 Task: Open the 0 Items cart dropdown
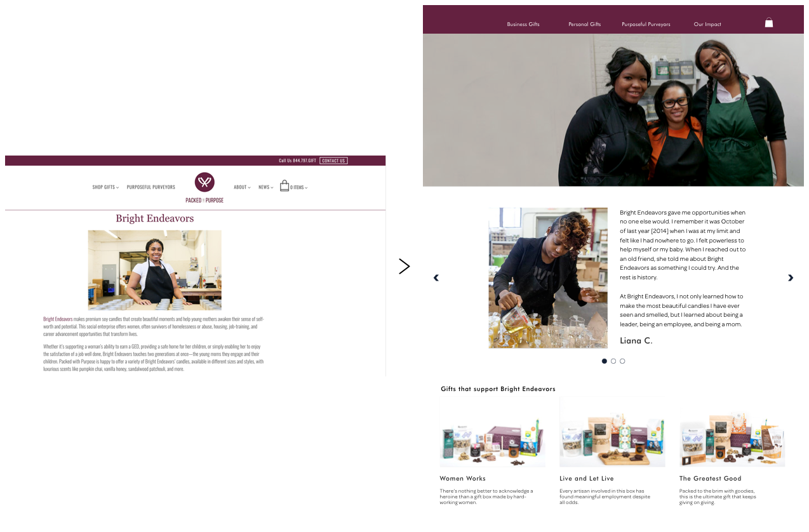click(298, 187)
